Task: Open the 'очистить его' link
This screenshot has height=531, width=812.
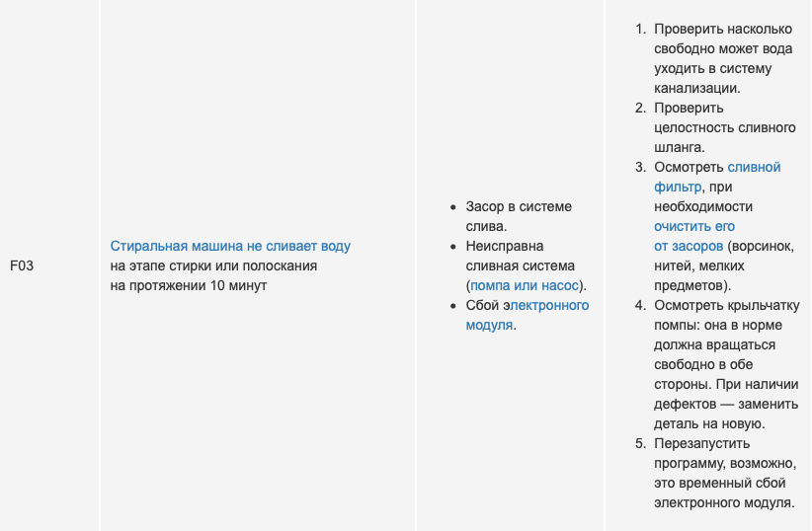Action: (693, 226)
